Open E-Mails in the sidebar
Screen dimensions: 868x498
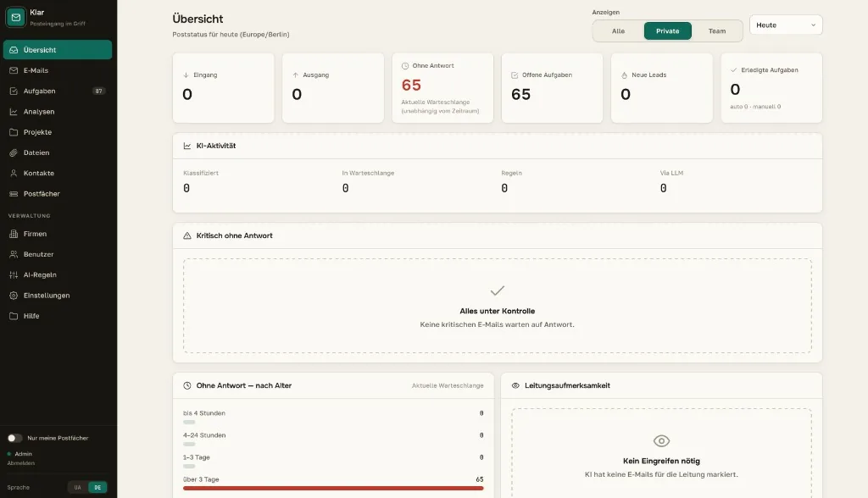click(x=58, y=70)
